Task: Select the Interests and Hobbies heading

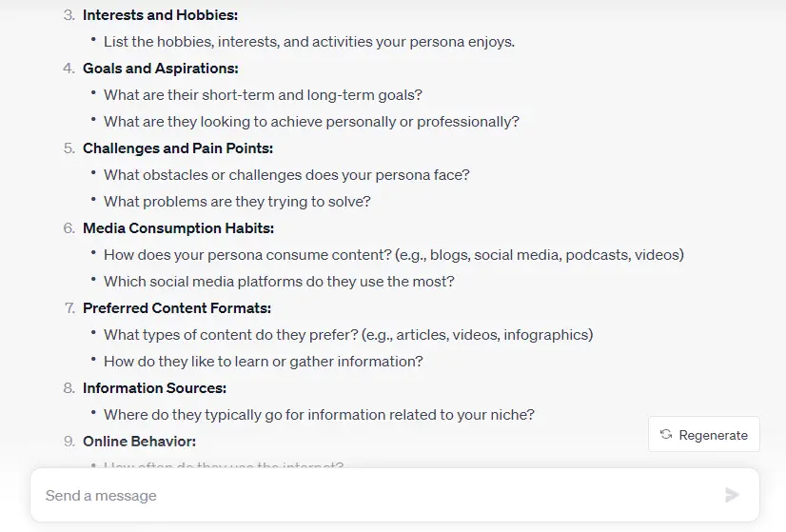Action: 160,15
